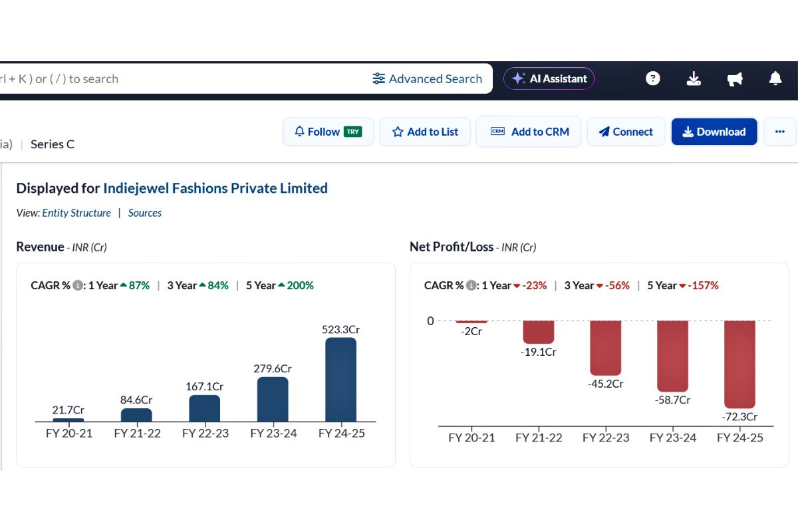Follow this company
This screenshot has width=798, height=532.
[x=329, y=132]
